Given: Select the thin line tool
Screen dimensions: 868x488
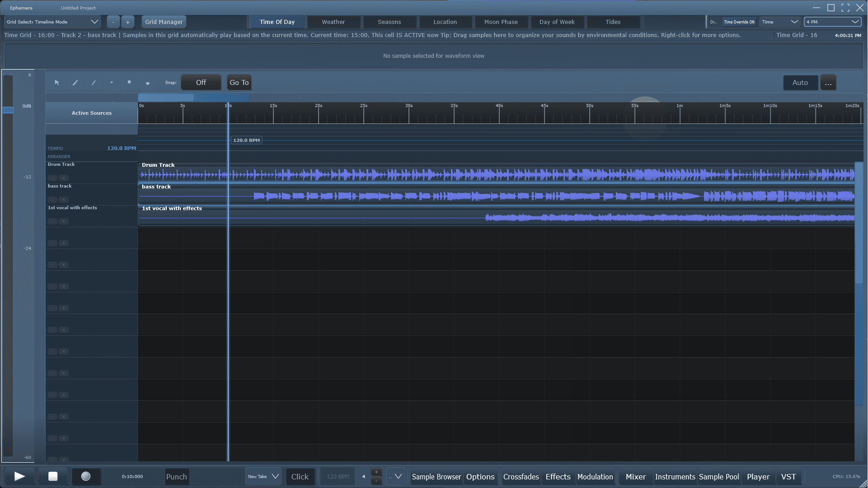Looking at the screenshot, I should pyautogui.click(x=94, y=83).
